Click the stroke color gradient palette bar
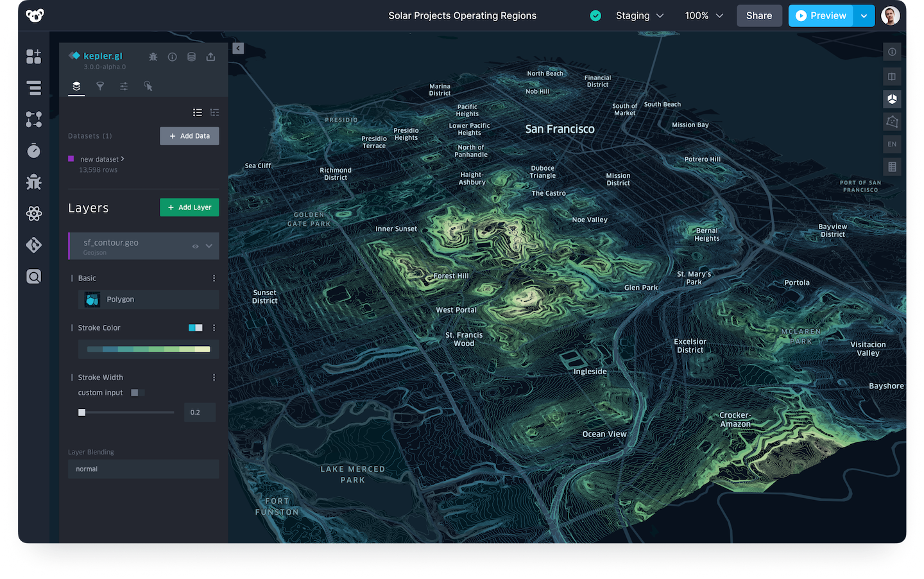 click(148, 349)
